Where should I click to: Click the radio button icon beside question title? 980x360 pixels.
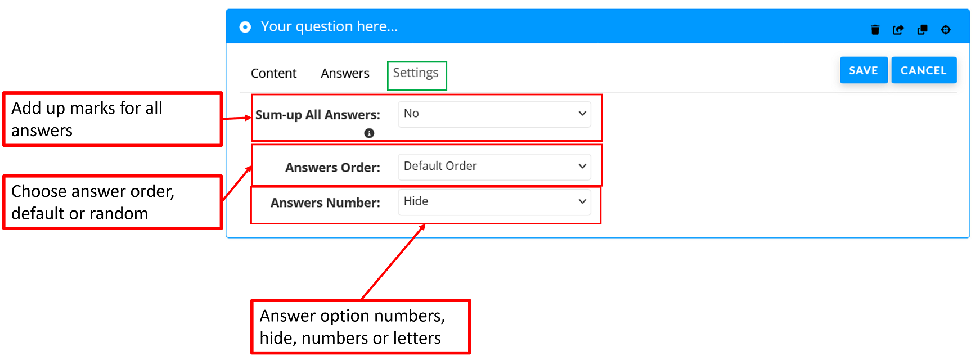tap(245, 26)
